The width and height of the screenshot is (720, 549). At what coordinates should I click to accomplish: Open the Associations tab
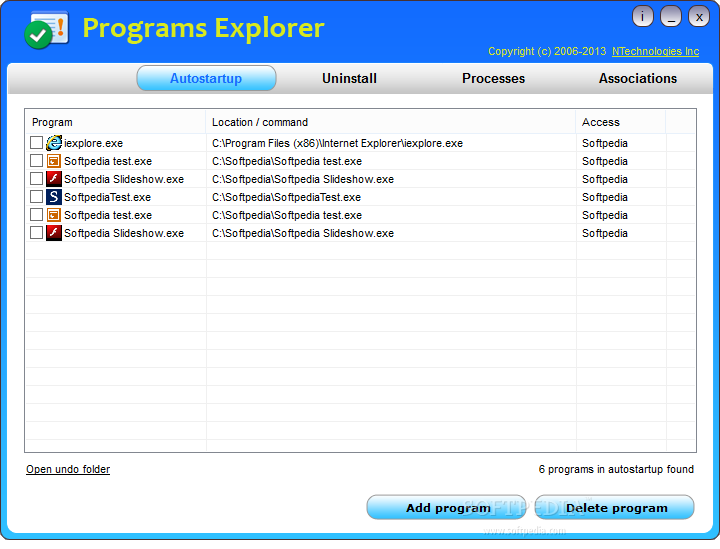coord(637,78)
